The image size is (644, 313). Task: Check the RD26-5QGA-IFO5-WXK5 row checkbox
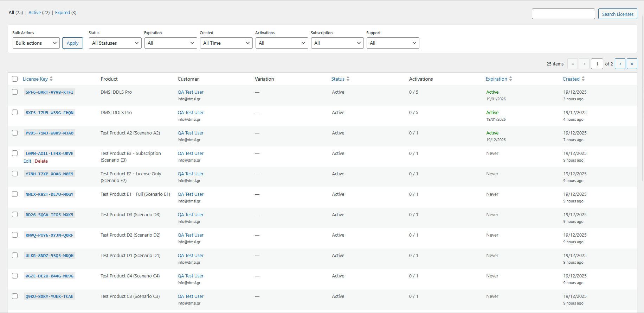click(x=15, y=214)
